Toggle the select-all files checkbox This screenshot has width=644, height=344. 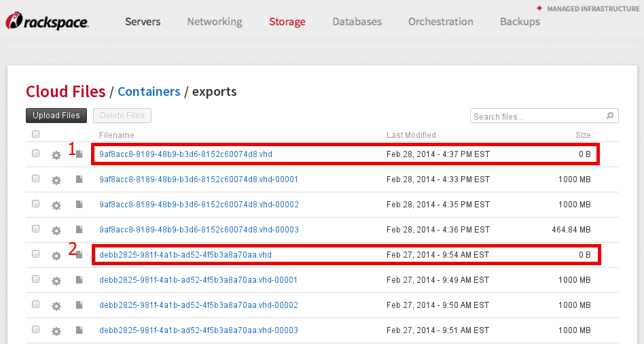pyautogui.click(x=36, y=134)
